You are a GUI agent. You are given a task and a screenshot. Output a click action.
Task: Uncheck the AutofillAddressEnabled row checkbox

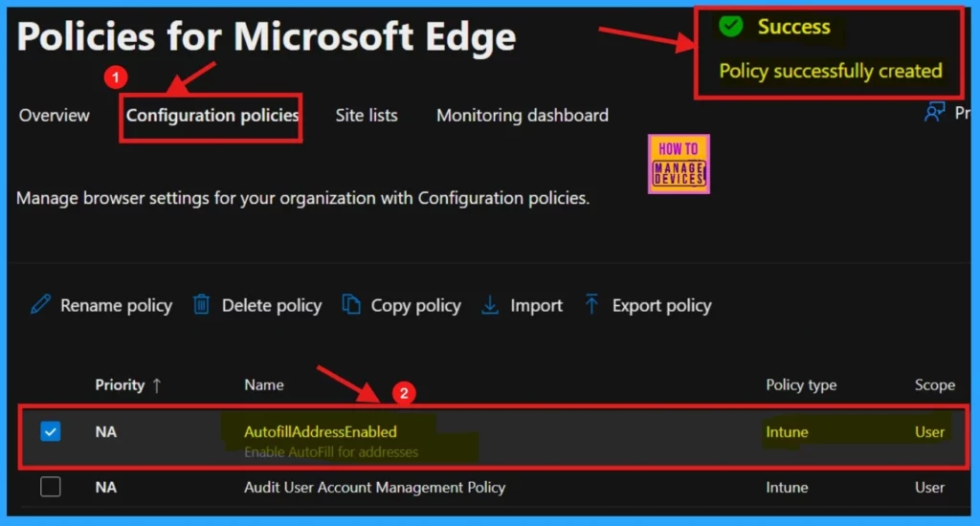pyautogui.click(x=51, y=431)
